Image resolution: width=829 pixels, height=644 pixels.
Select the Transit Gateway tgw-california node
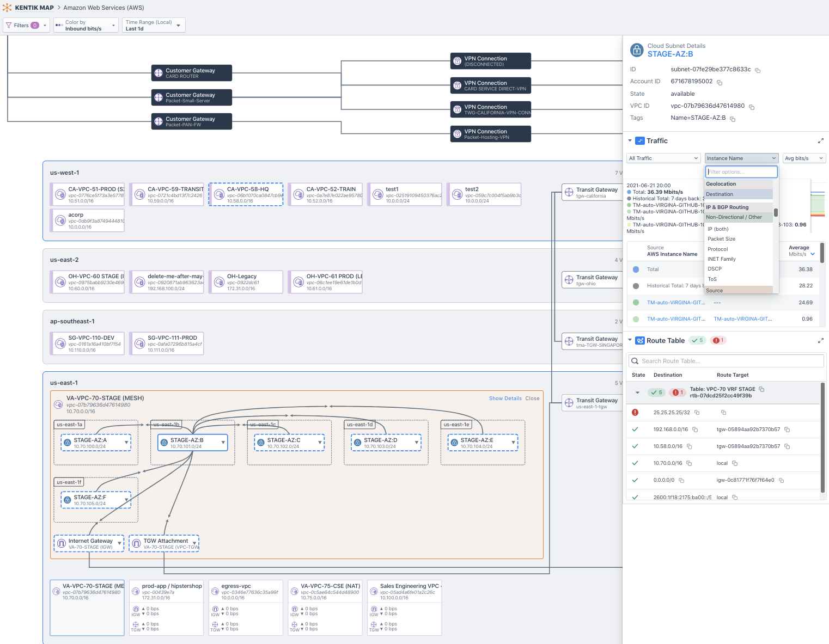(592, 192)
